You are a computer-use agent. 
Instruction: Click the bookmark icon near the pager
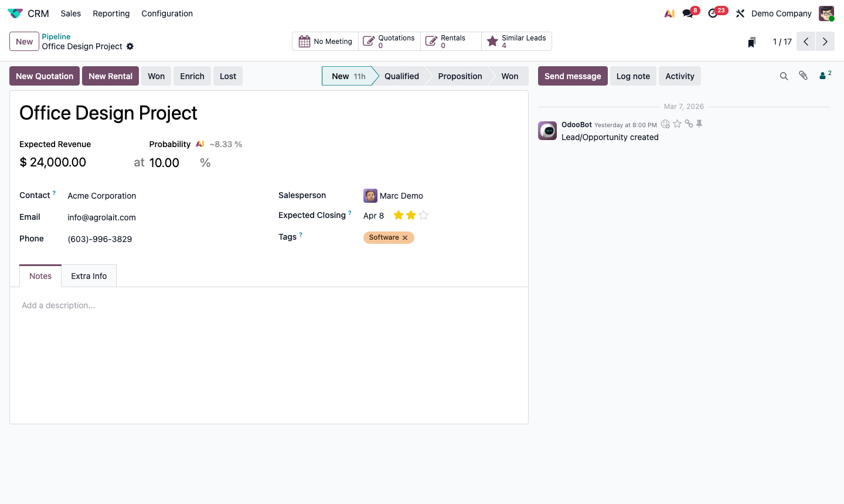751,42
